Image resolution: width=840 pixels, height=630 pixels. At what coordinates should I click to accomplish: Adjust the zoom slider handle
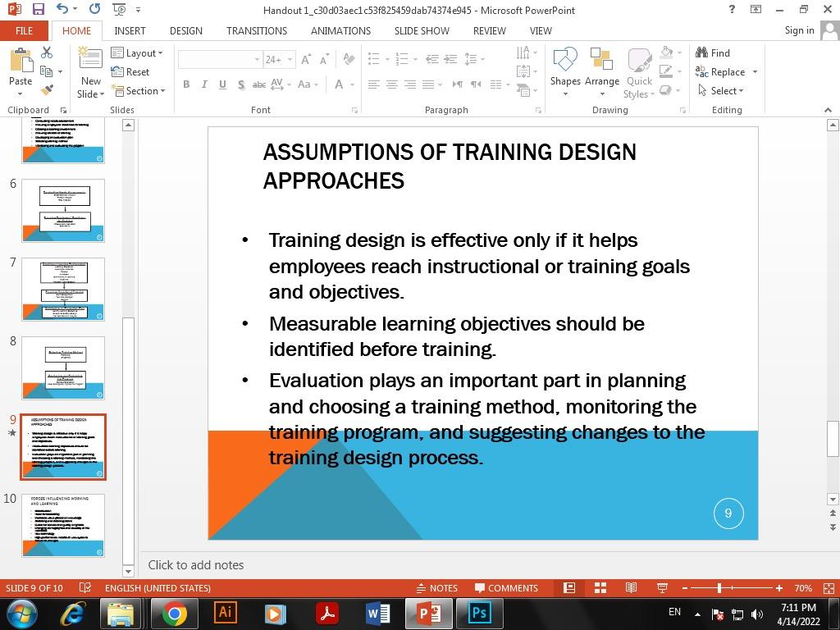(719, 588)
